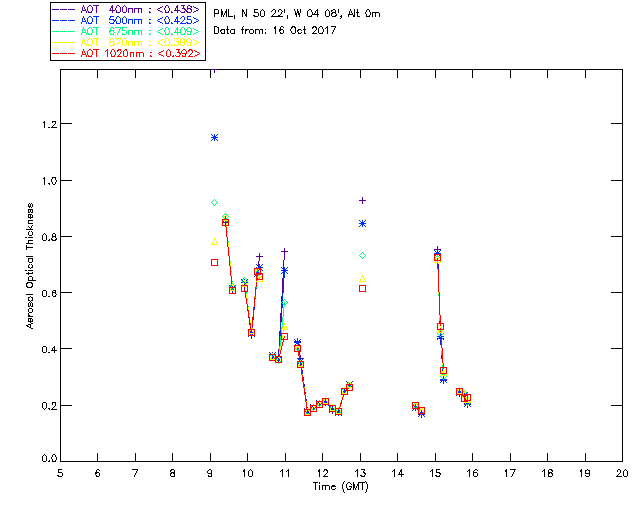This screenshot has height=512, width=640.
Task: Select the isolated green diamond near 0.92 at hour 9
Action: tap(214, 203)
